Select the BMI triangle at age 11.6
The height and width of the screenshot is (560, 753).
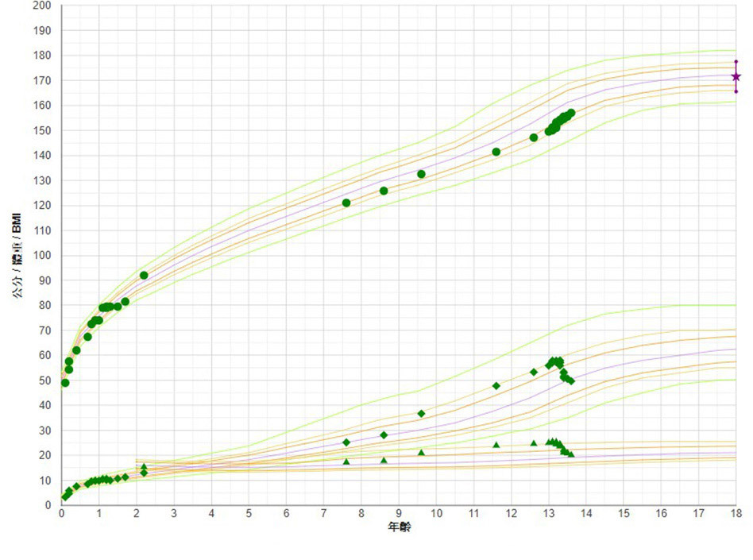496,445
